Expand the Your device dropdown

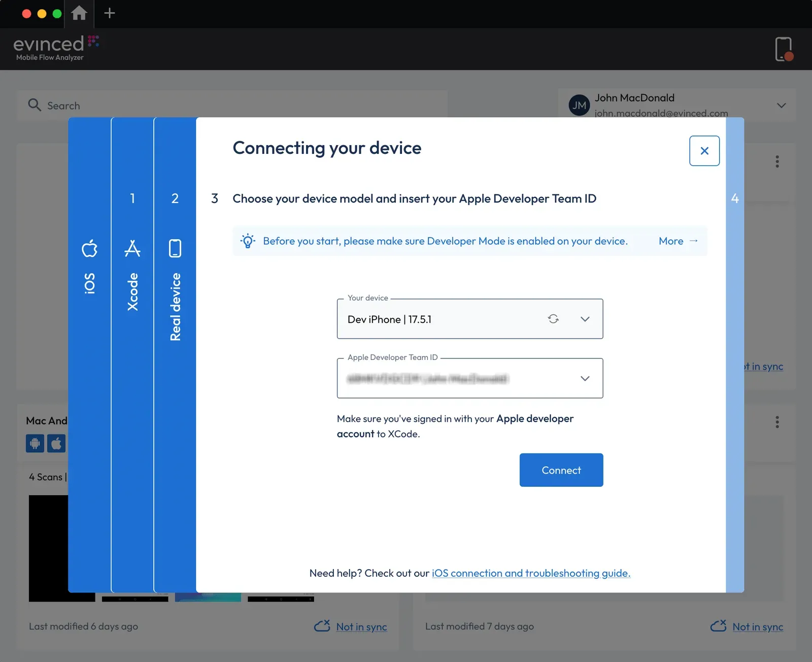tap(585, 319)
